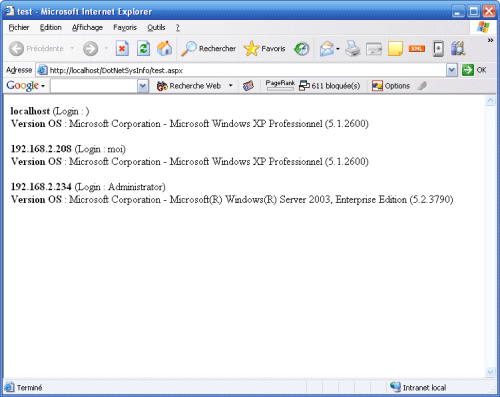This screenshot has height=397, width=500.
Task: Click the research binoculars books icon
Action: coord(458,49)
